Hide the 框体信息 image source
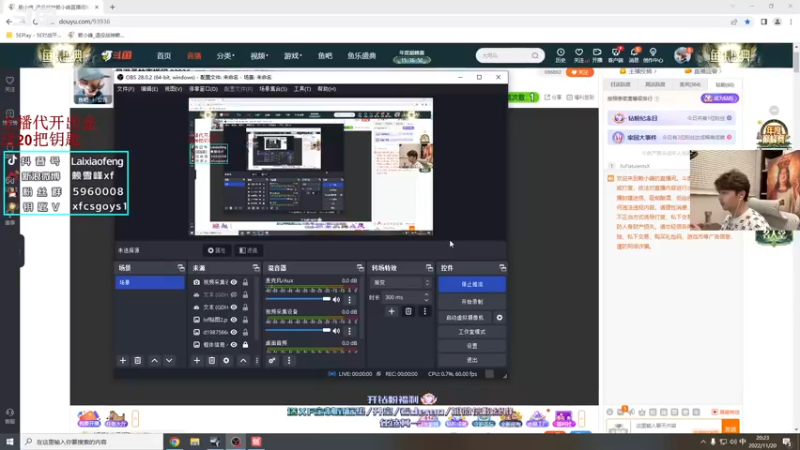This screenshot has width=800, height=450. tap(234, 345)
